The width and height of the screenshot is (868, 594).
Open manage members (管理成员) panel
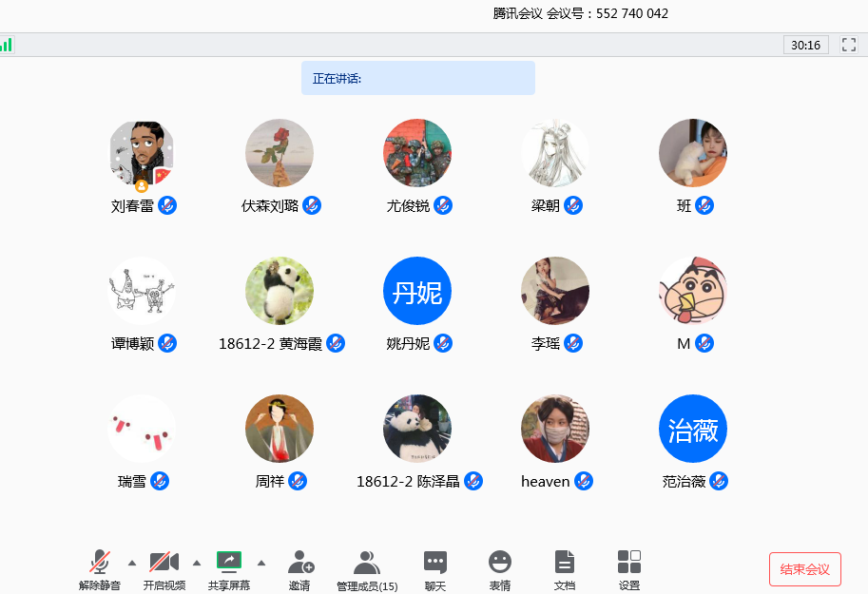pyautogui.click(x=367, y=563)
